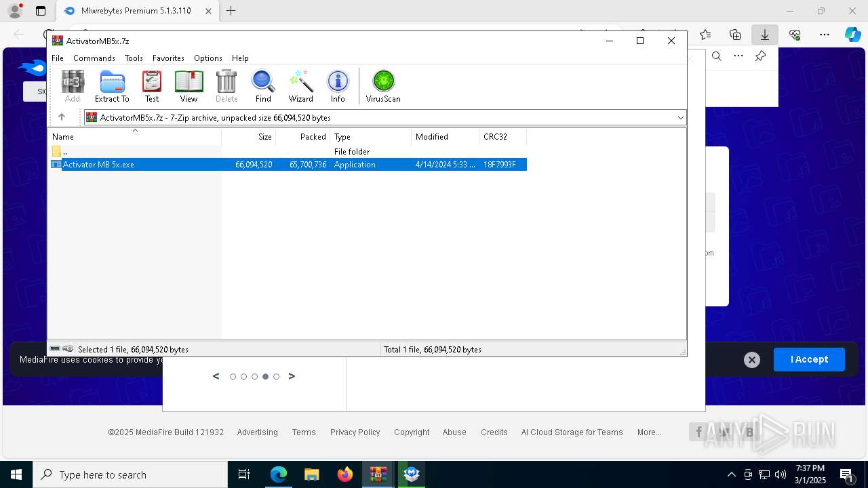This screenshot has height=488, width=868.
Task: Dismiss the cookie banner X button
Action: (752, 360)
